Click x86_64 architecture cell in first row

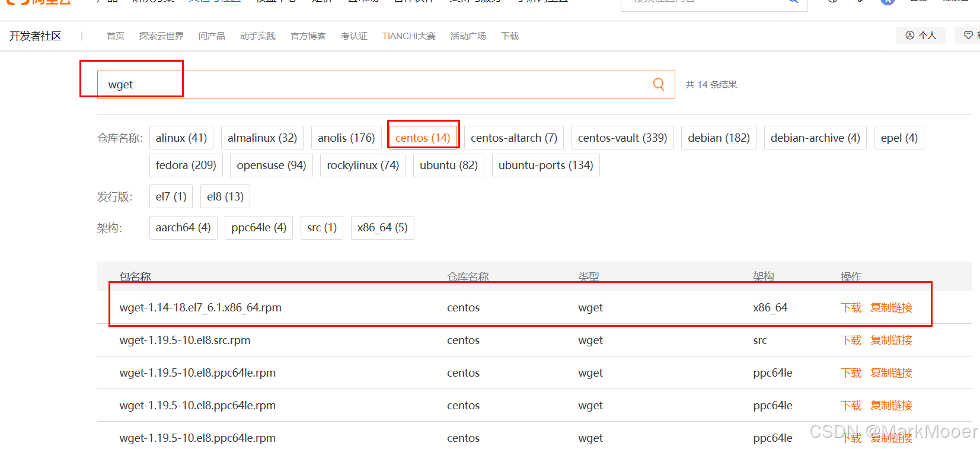[x=770, y=307]
